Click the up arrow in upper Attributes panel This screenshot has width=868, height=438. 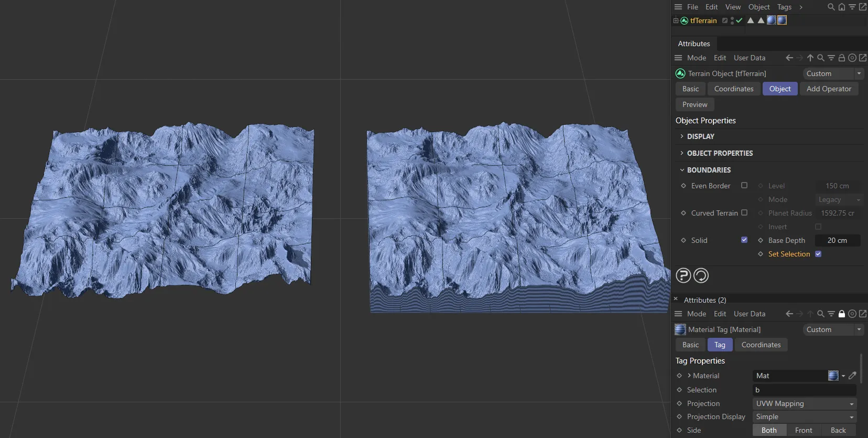tap(810, 58)
